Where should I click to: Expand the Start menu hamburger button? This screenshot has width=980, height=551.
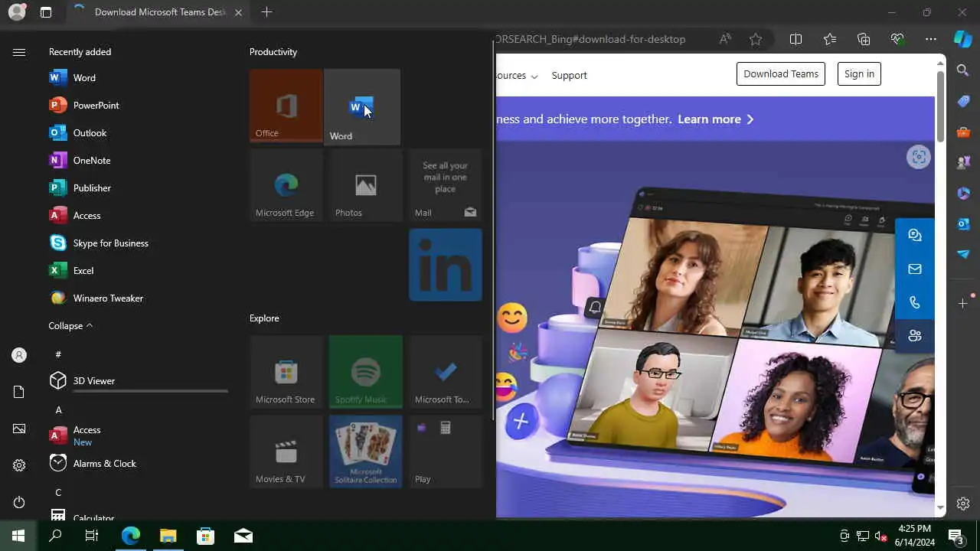pos(19,52)
